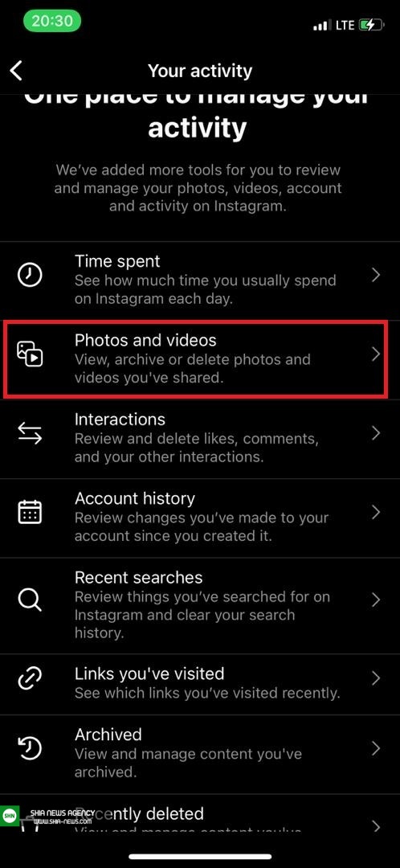Open the Archived menu item

(200, 755)
